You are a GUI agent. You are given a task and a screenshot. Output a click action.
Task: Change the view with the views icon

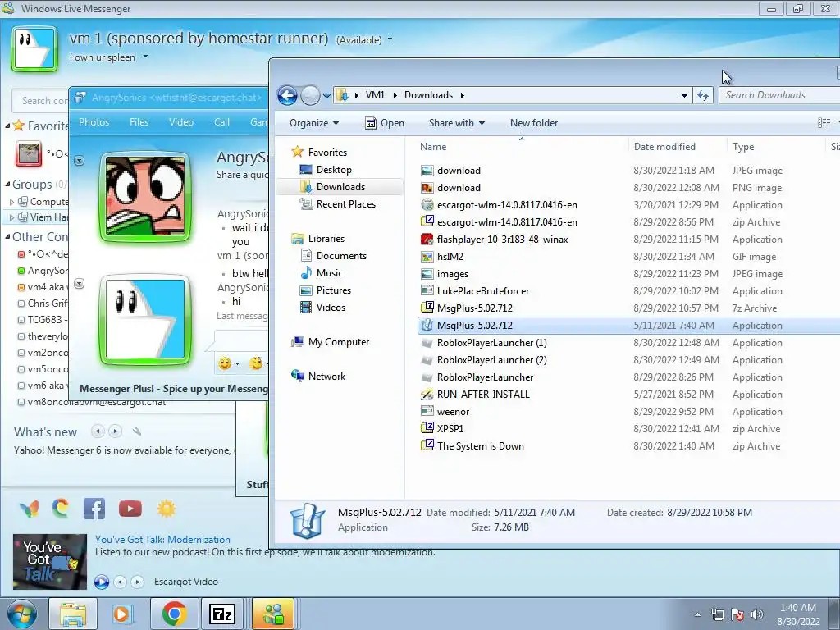(x=824, y=123)
